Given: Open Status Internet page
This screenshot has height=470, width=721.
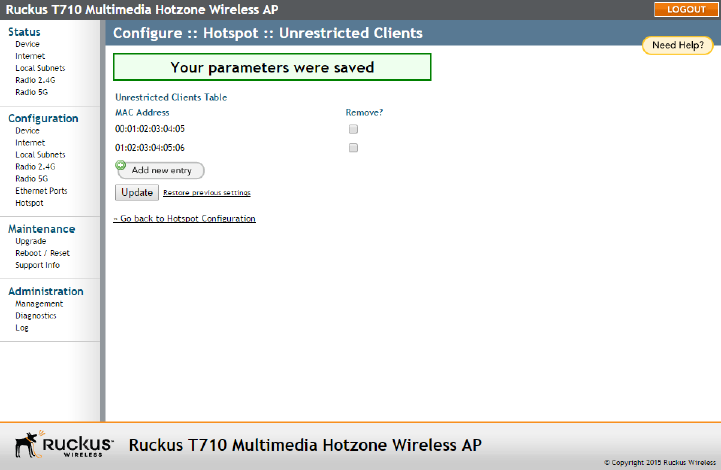Looking at the screenshot, I should coord(30,56).
